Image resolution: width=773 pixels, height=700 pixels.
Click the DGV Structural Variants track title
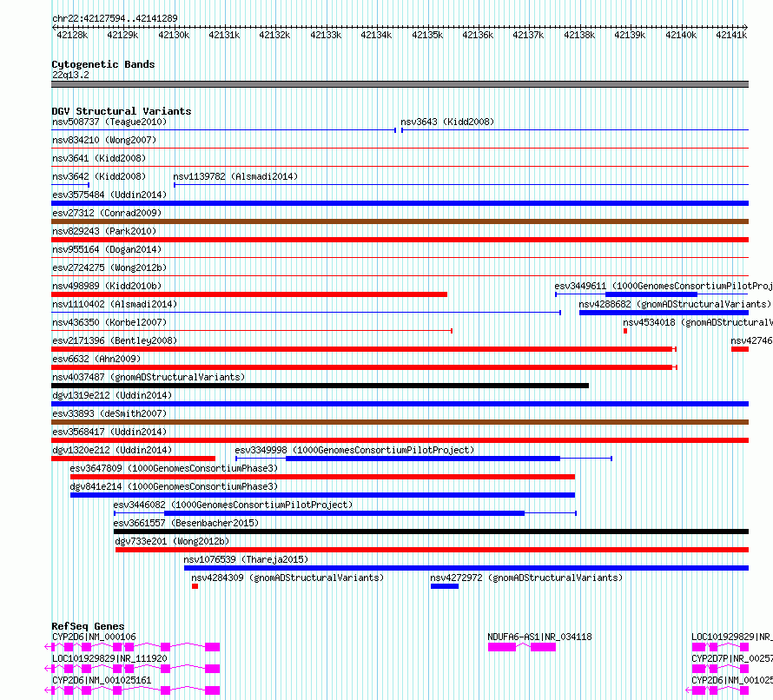[122, 111]
